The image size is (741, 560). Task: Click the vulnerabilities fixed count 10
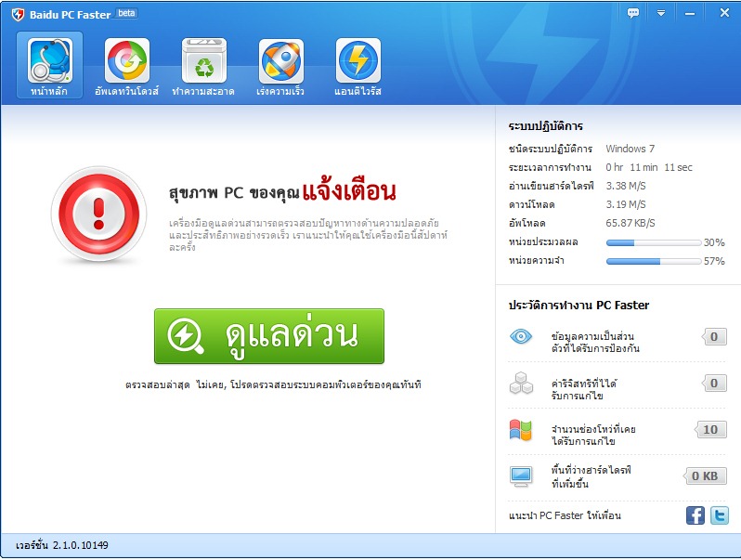pyautogui.click(x=710, y=430)
